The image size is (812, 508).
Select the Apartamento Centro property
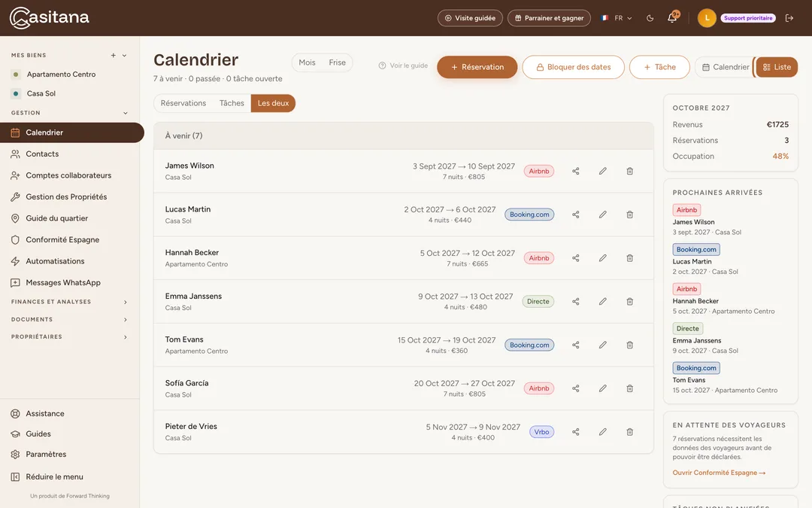tap(61, 75)
